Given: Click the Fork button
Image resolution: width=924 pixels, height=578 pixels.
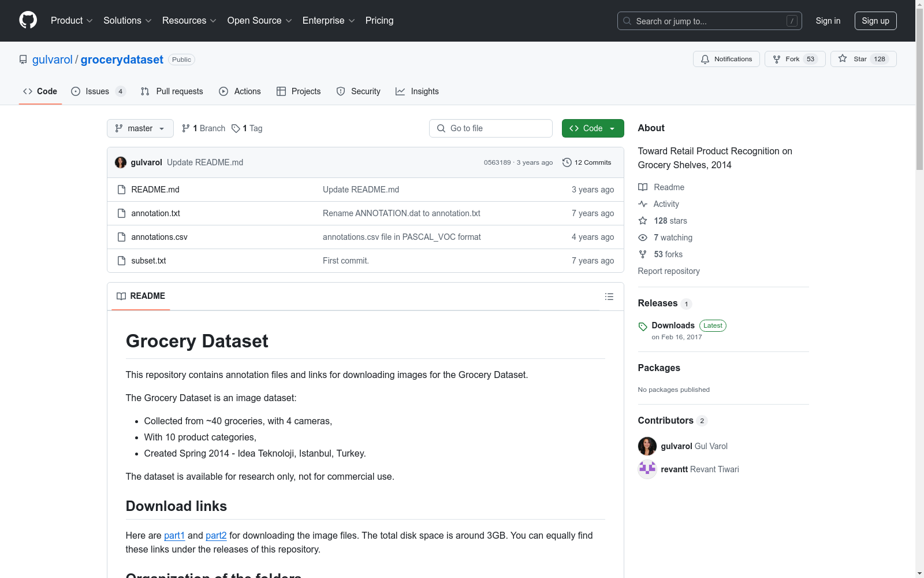Looking at the screenshot, I should [x=795, y=59].
